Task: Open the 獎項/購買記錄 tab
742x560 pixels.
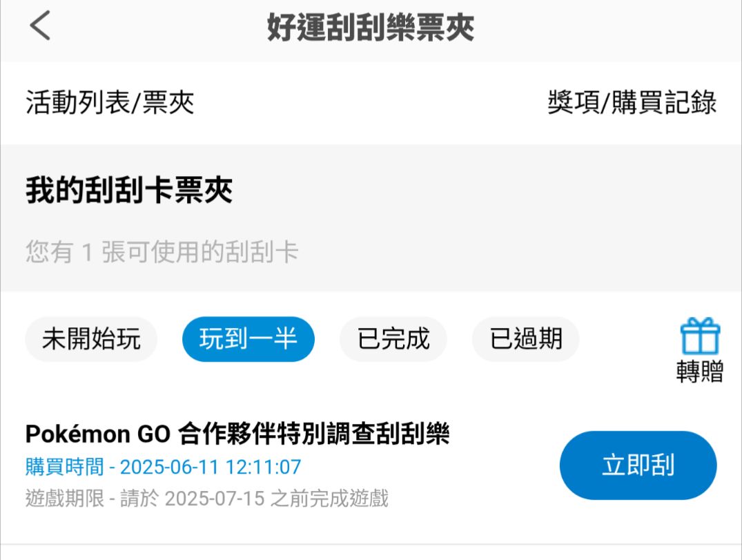Action: 632,103
